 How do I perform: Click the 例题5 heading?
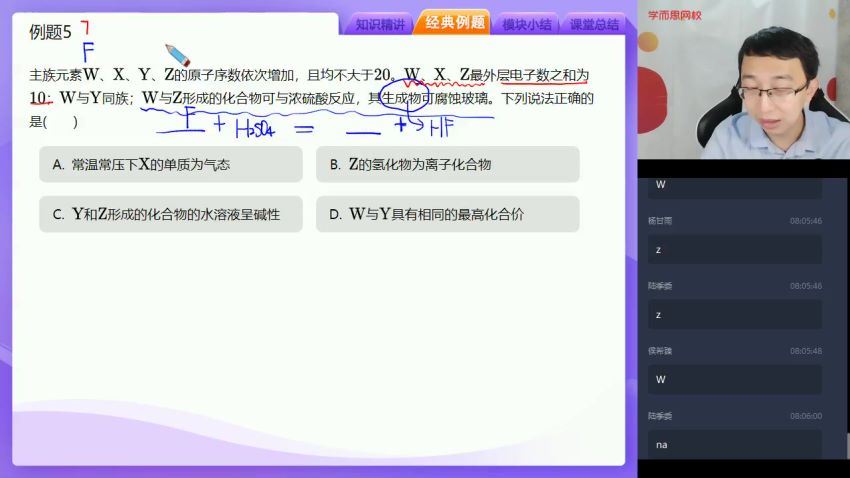[x=50, y=33]
